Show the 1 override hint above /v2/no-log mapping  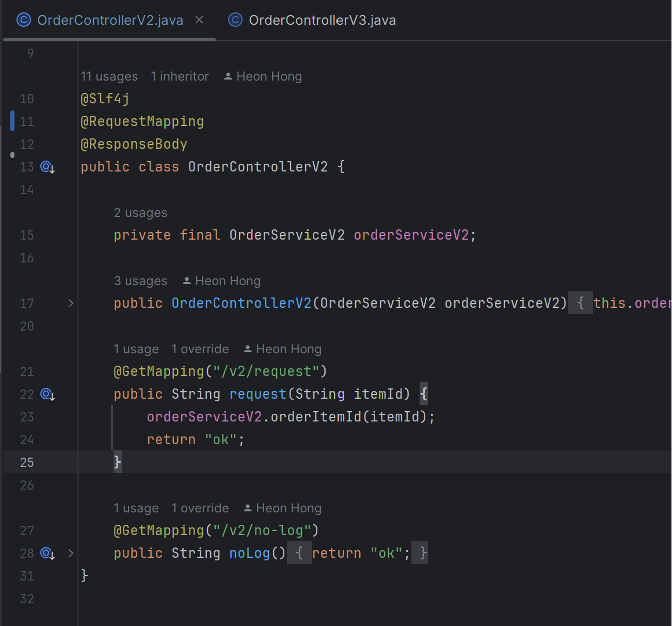point(200,508)
